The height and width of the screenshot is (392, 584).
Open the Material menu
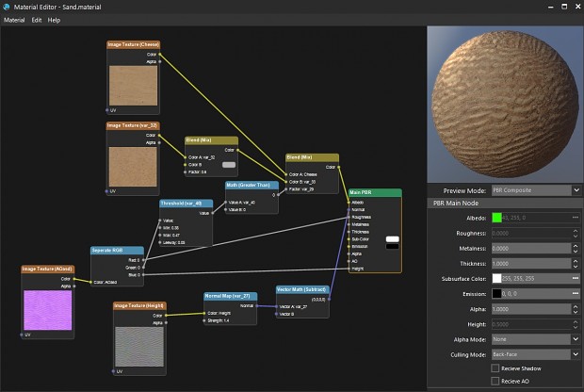coord(14,20)
